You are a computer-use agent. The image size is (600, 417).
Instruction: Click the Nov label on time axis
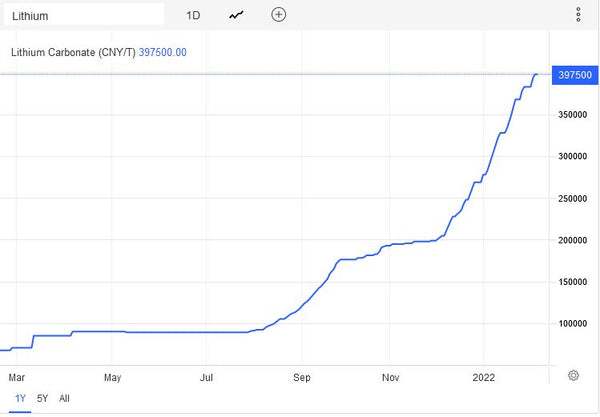[391, 377]
